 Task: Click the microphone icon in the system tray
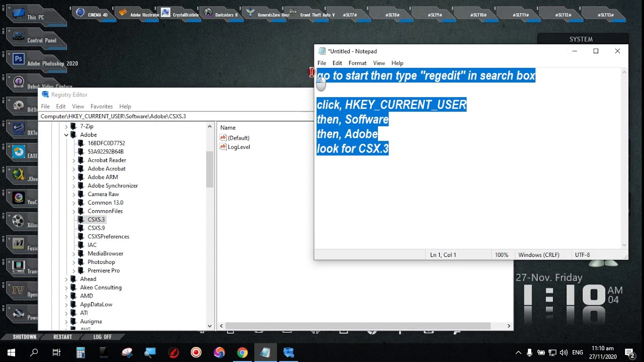point(530,352)
